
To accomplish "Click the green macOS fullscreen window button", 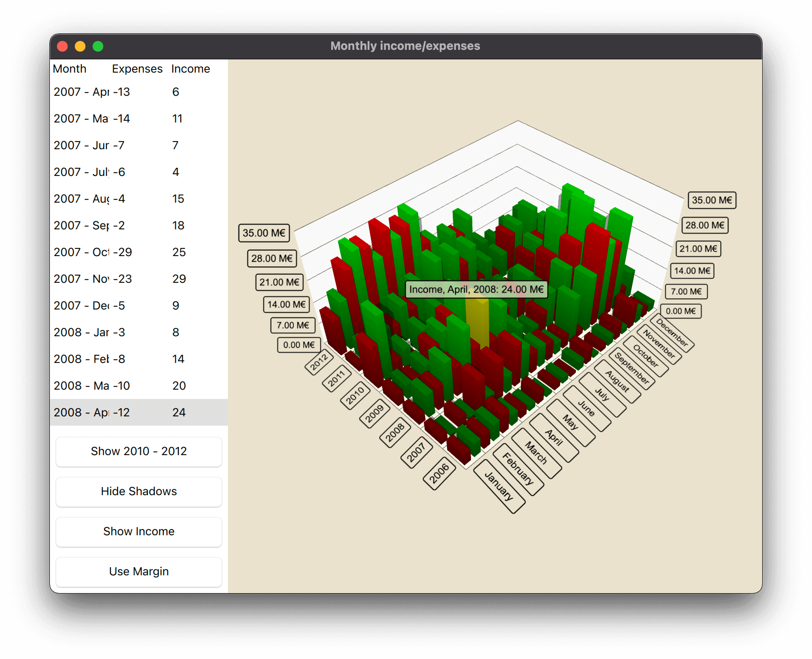I will point(98,46).
